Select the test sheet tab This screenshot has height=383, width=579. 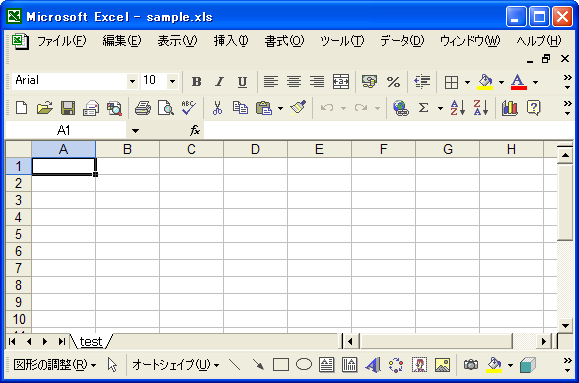(91, 342)
